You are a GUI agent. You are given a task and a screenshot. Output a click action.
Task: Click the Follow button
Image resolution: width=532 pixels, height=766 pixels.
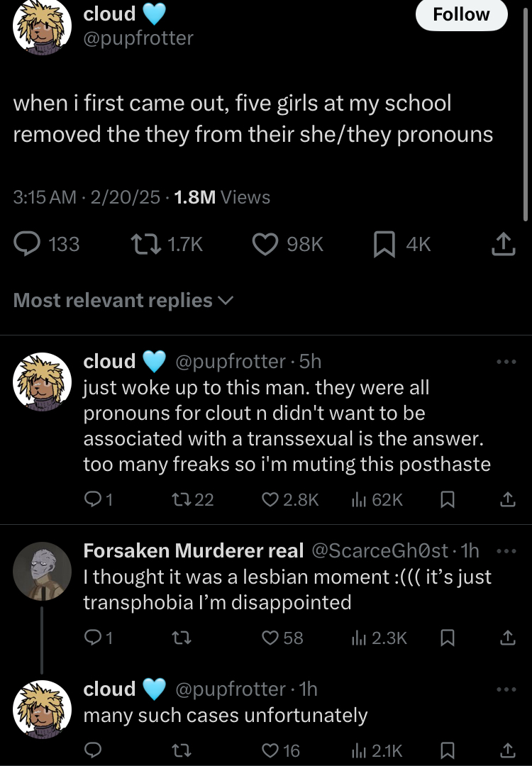click(461, 15)
